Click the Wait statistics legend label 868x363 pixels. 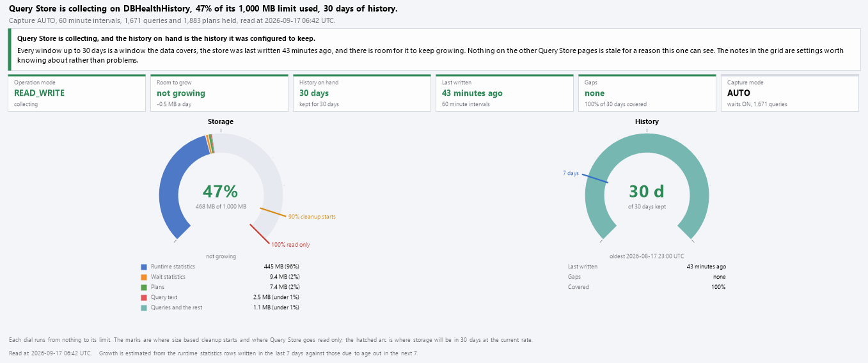(x=168, y=277)
